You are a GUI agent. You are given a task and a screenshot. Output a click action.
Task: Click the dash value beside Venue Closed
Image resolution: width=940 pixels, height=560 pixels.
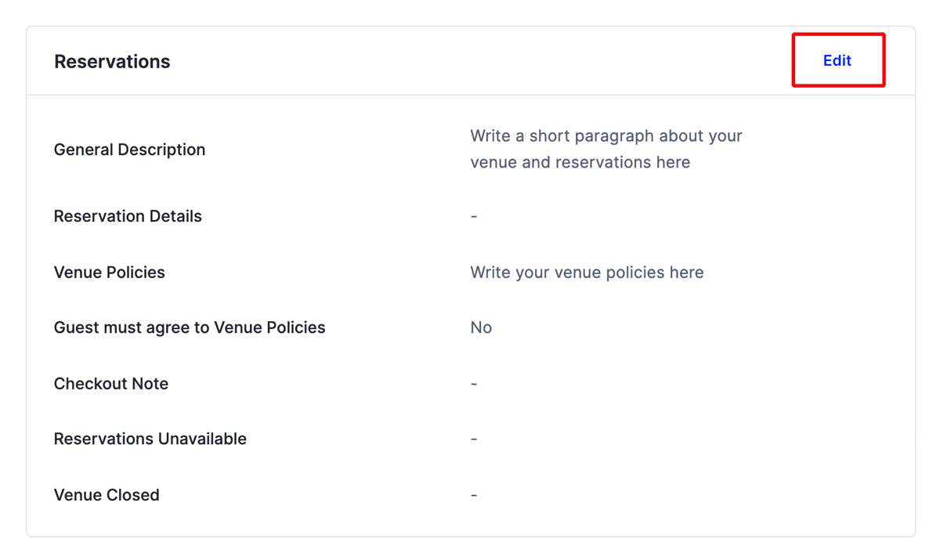pos(474,495)
